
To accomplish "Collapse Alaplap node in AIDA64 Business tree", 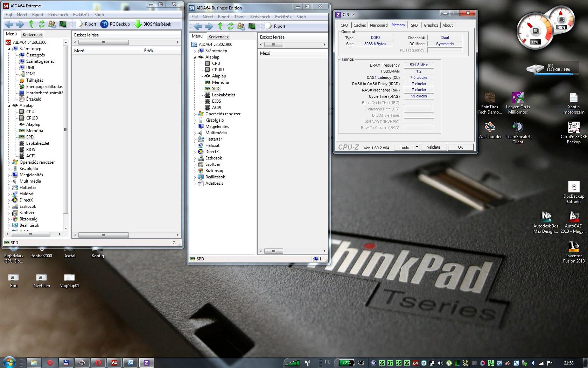I will coord(195,57).
